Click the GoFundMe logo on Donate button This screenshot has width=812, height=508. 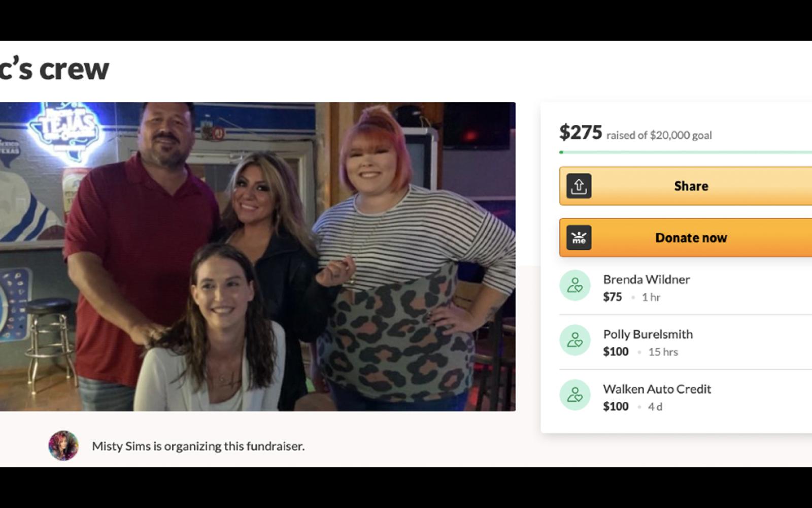point(579,238)
